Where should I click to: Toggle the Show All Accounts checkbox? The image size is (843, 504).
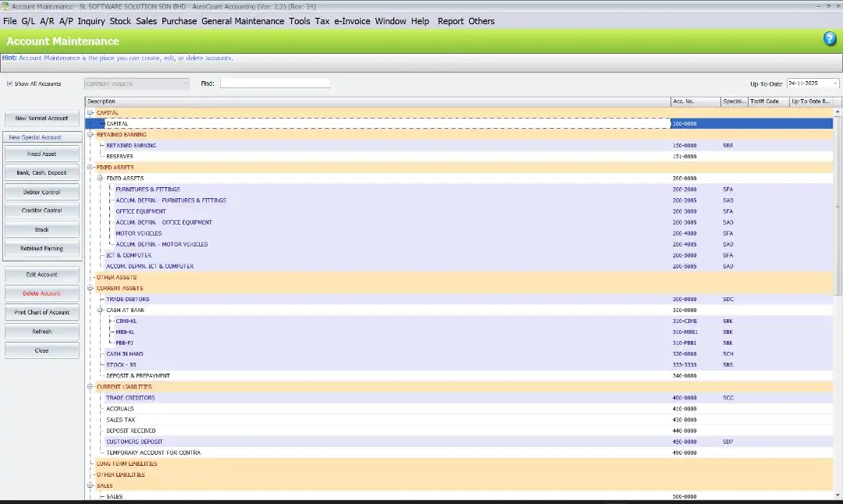pyautogui.click(x=9, y=83)
